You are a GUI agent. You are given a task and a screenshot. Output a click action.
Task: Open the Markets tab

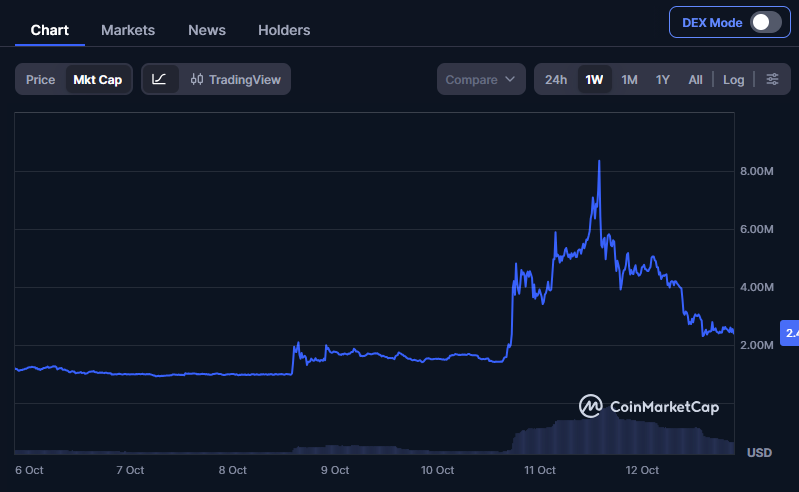[x=128, y=30]
